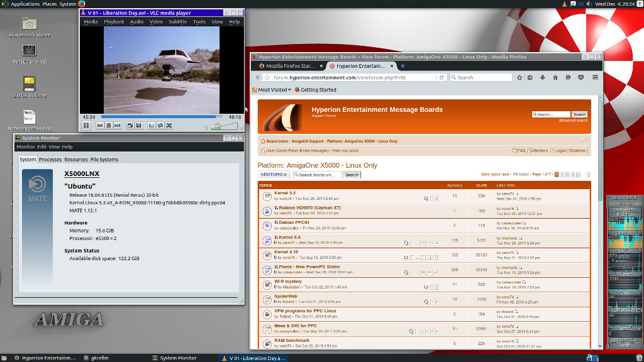Stop playback in VLC

click(109, 126)
